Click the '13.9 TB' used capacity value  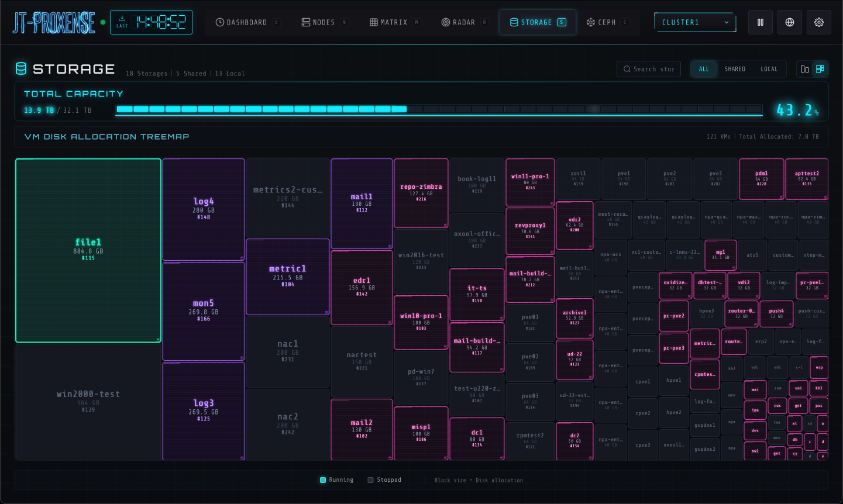(x=39, y=110)
